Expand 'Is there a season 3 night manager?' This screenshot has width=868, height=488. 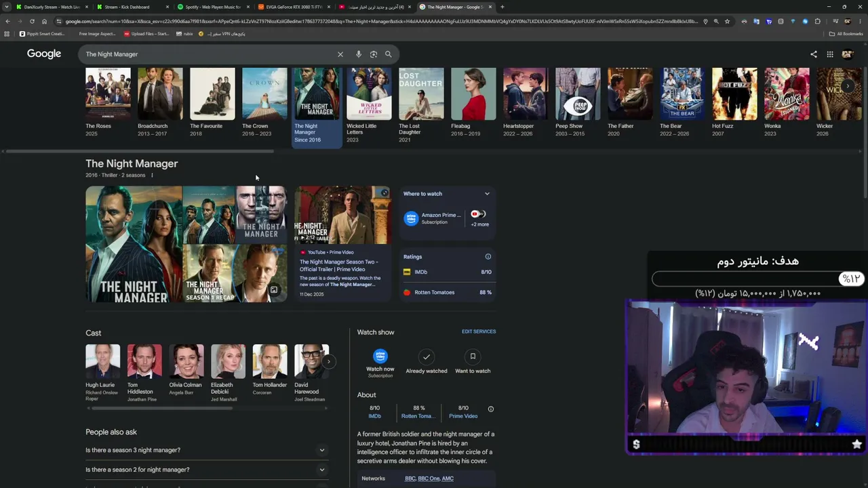(207, 450)
